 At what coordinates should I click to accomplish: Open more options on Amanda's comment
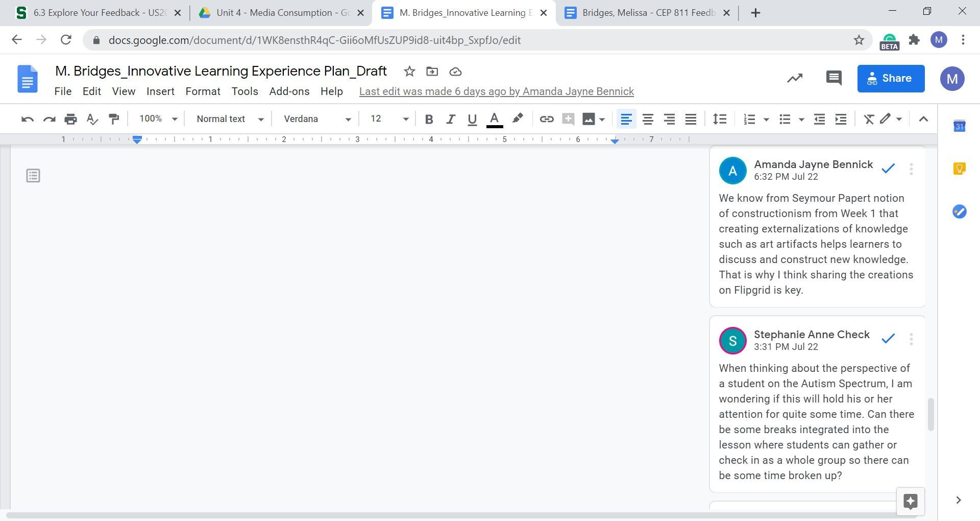click(x=911, y=169)
